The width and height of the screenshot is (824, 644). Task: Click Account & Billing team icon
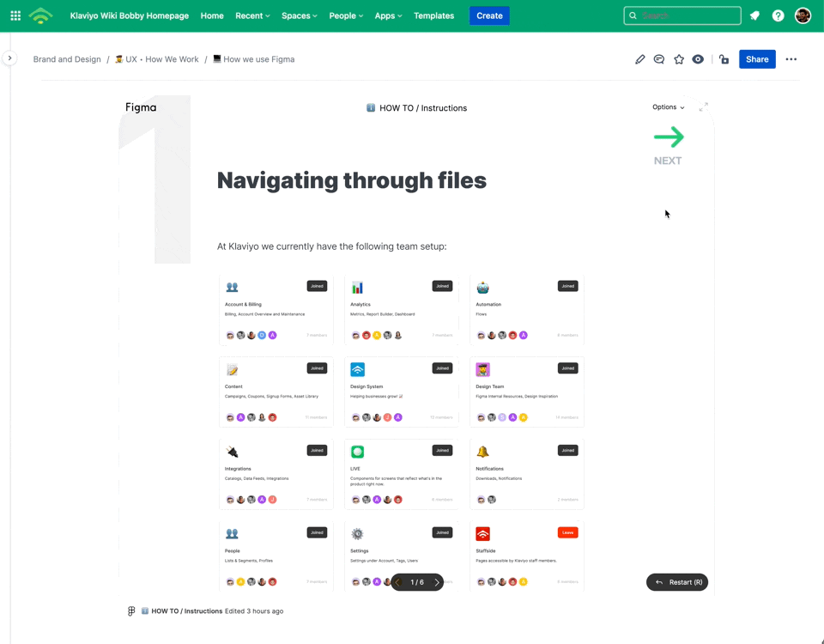pyautogui.click(x=232, y=287)
